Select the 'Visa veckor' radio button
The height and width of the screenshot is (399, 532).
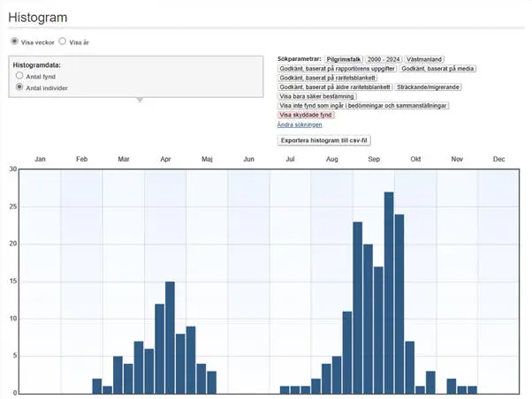click(14, 41)
